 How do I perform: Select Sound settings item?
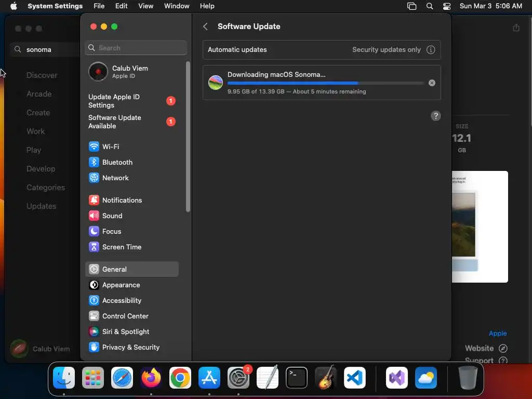(131, 216)
